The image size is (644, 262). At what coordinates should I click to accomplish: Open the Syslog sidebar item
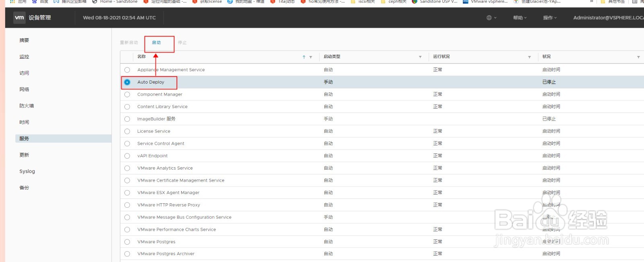coord(27,171)
